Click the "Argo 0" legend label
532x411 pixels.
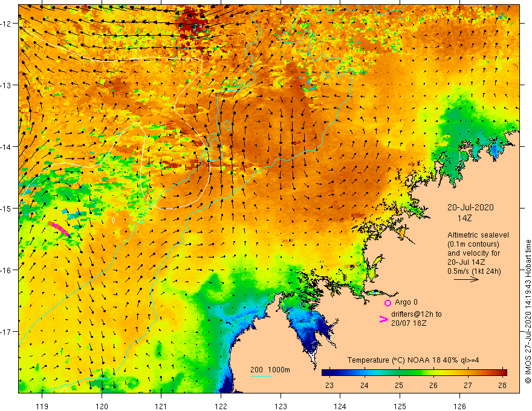(406, 302)
